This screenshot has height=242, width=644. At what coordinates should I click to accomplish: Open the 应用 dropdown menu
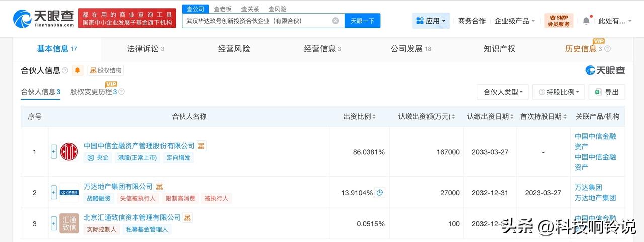point(431,21)
